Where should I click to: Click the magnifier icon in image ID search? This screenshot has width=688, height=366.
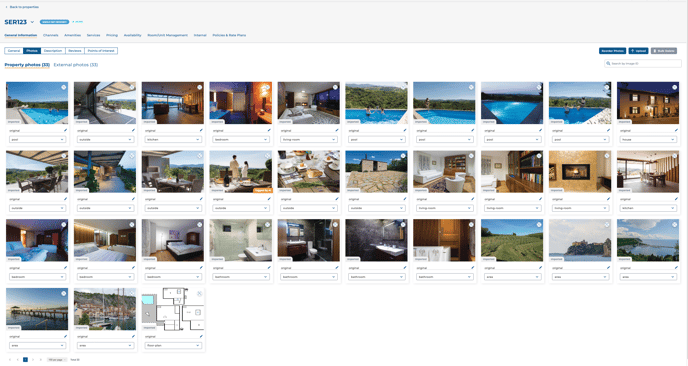point(608,64)
